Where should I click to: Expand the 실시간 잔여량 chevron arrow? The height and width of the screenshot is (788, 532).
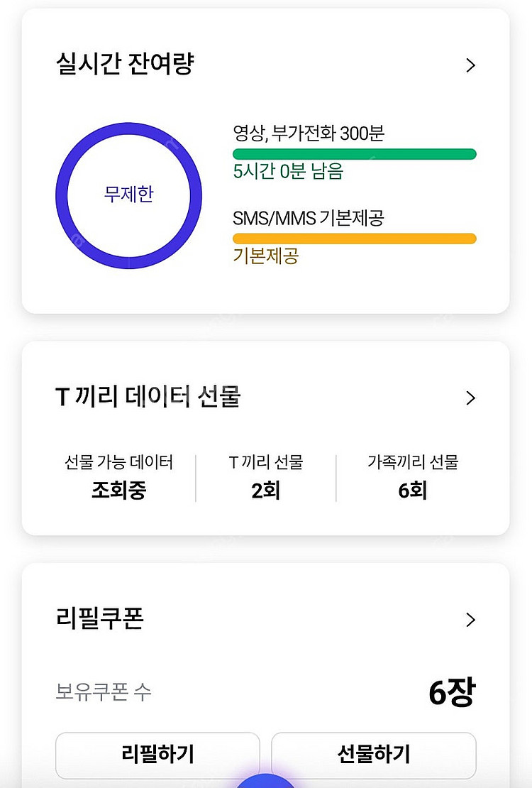point(470,65)
